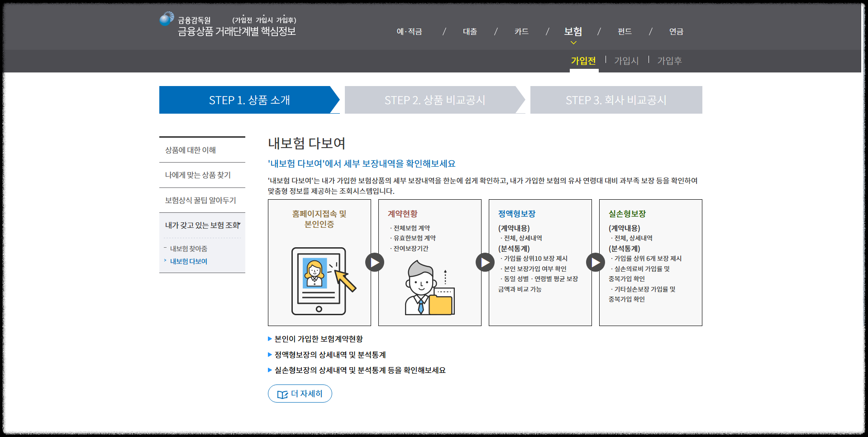
Task: Click the 내보험 다보여 page heading
Action: pyautogui.click(x=306, y=144)
